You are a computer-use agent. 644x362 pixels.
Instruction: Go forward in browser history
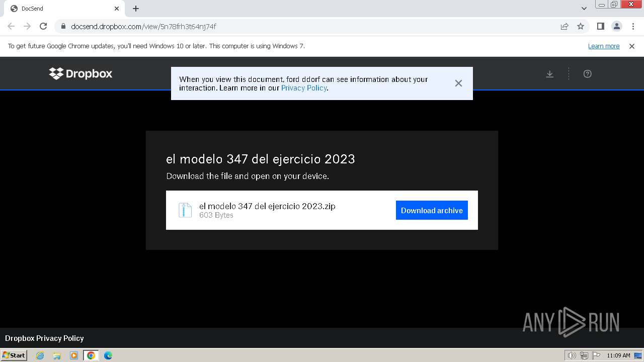pos(27,26)
